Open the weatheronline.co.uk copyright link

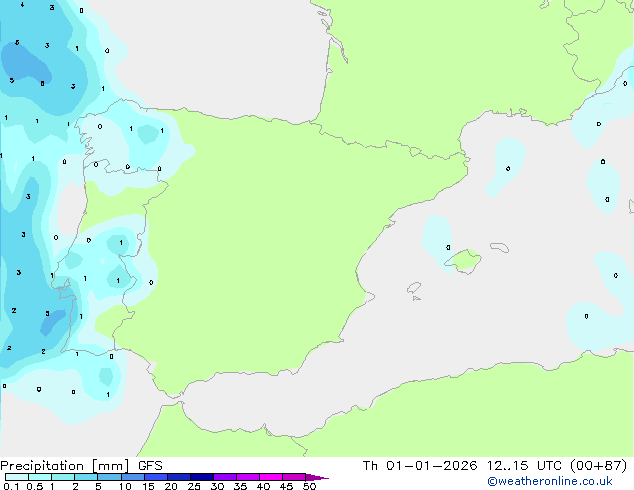click(550, 481)
